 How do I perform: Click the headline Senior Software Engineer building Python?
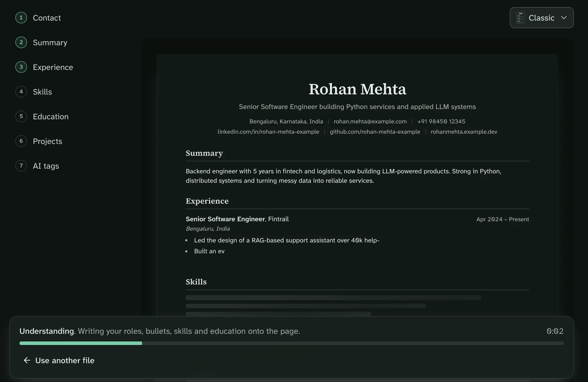(x=357, y=107)
